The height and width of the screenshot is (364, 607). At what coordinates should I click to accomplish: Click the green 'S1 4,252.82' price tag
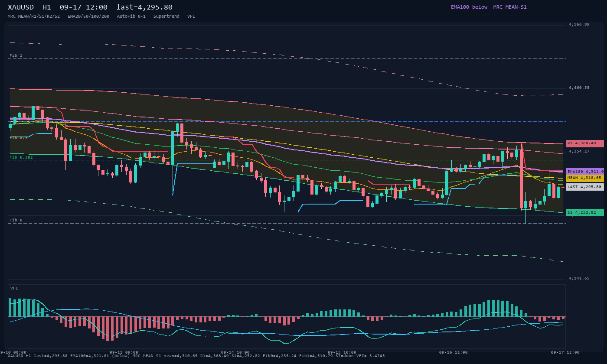pyautogui.click(x=585, y=212)
